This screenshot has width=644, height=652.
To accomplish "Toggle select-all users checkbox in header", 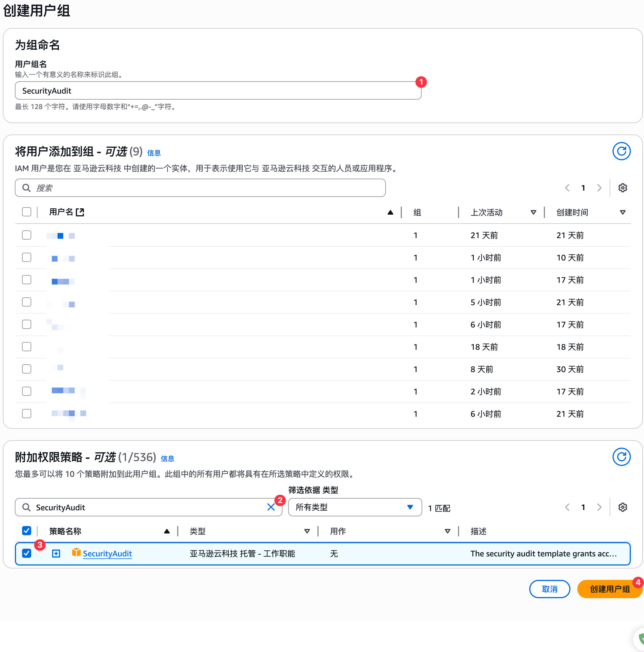I will coord(27,212).
